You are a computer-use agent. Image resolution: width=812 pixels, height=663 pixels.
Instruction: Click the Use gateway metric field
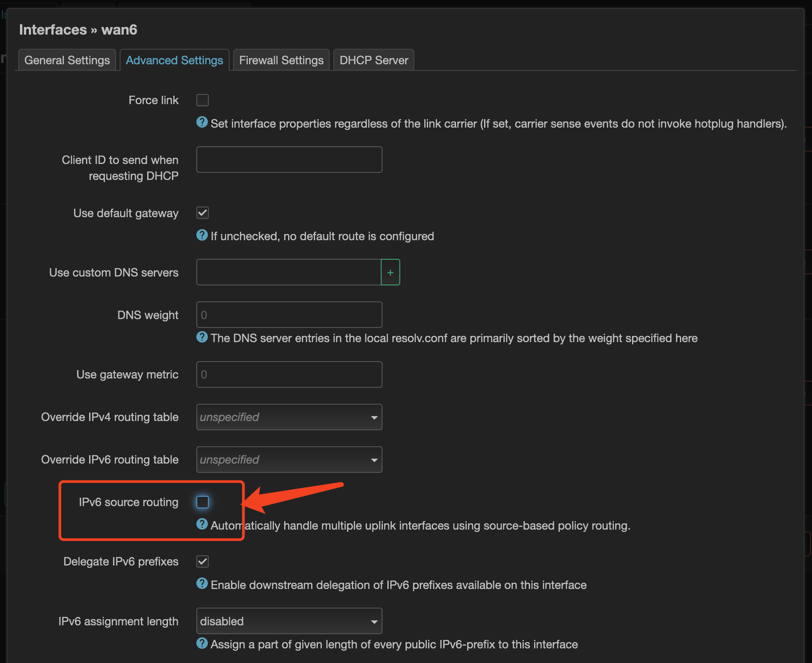289,374
